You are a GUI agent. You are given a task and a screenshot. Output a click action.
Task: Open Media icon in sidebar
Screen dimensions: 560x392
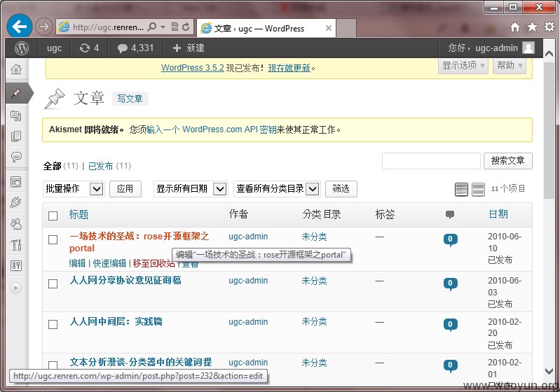point(16,115)
